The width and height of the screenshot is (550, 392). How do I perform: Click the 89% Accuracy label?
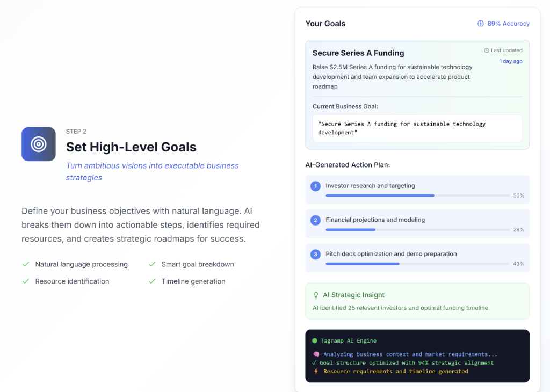click(x=508, y=24)
